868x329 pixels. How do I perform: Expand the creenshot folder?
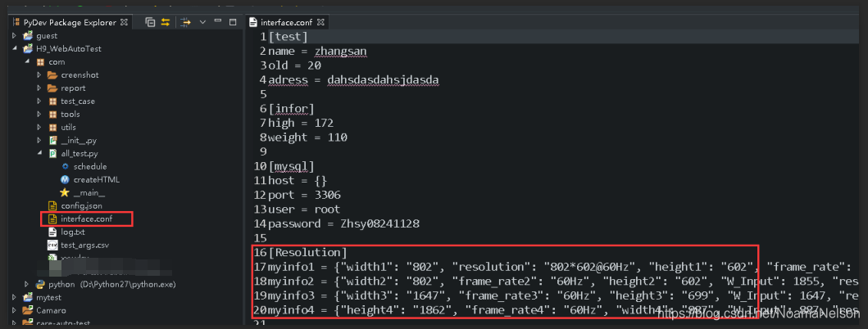coord(39,74)
